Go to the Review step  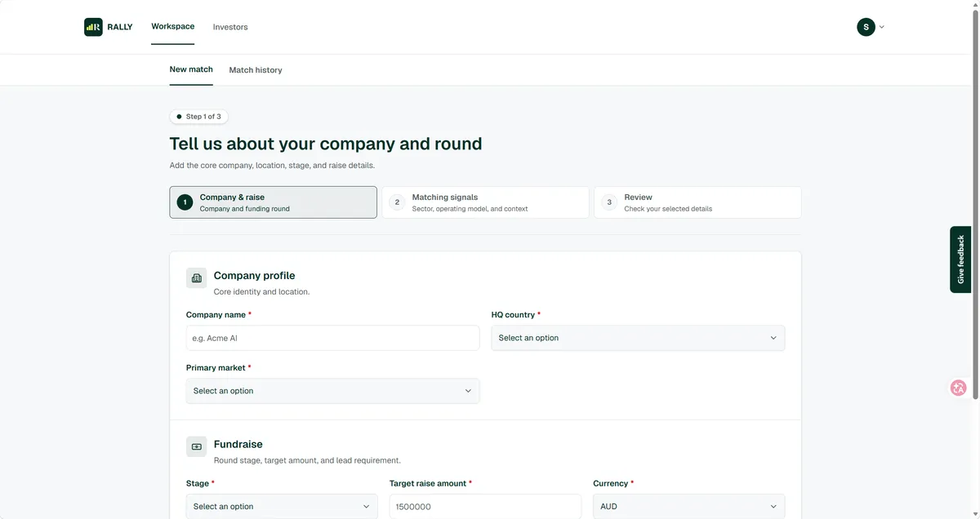pyautogui.click(x=697, y=202)
